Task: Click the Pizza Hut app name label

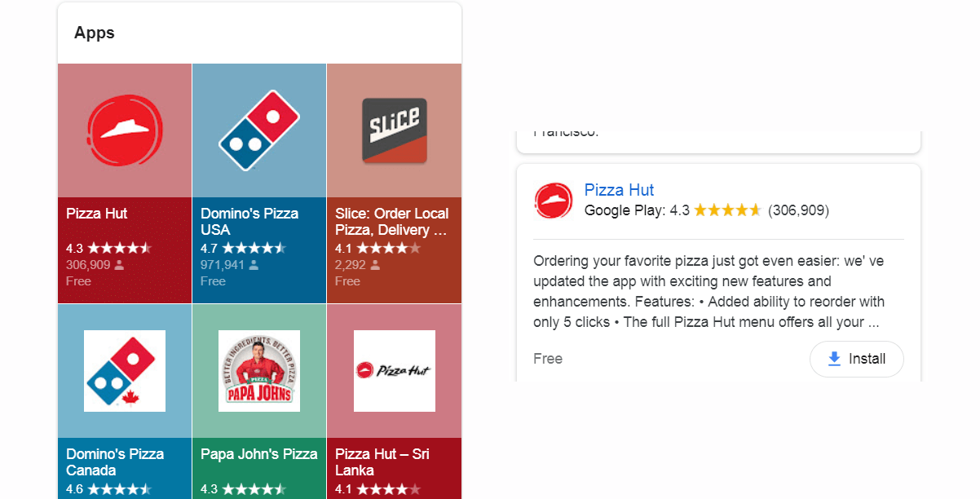Action: pos(97,214)
